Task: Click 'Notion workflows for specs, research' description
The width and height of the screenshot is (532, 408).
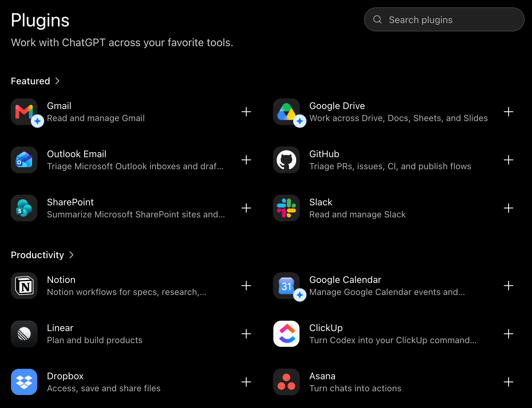Action: pyautogui.click(x=126, y=292)
